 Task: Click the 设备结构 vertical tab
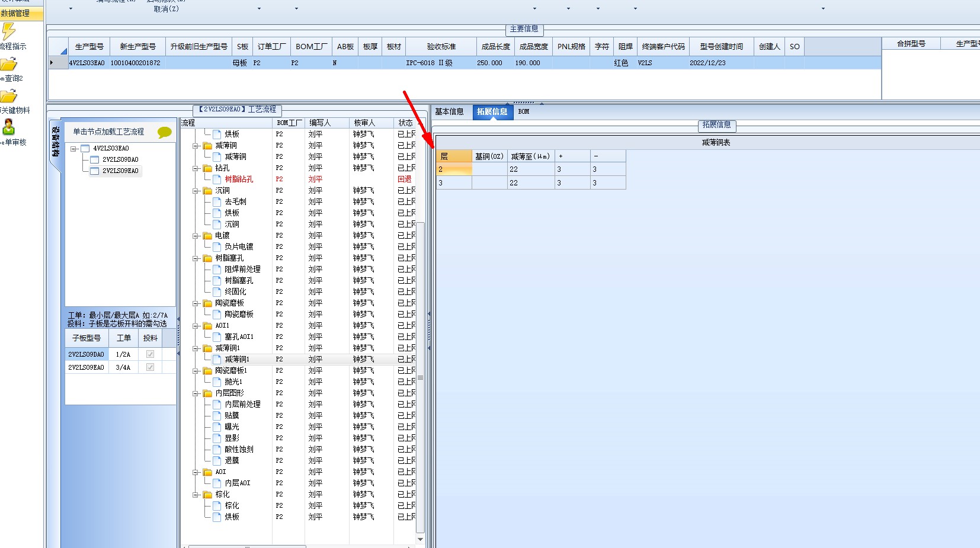[x=55, y=142]
